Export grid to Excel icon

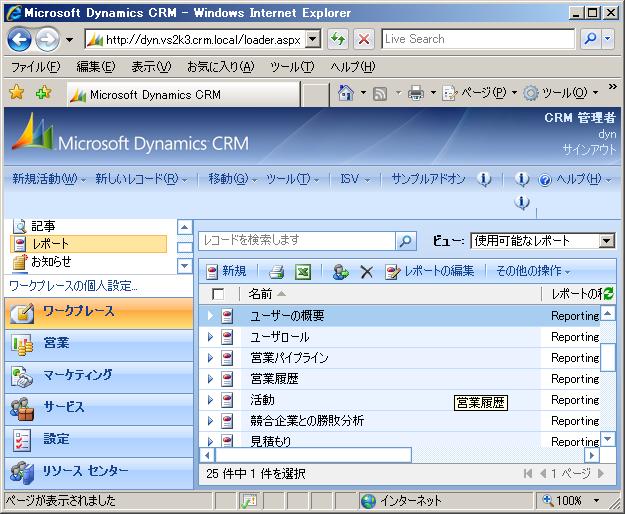[303, 272]
